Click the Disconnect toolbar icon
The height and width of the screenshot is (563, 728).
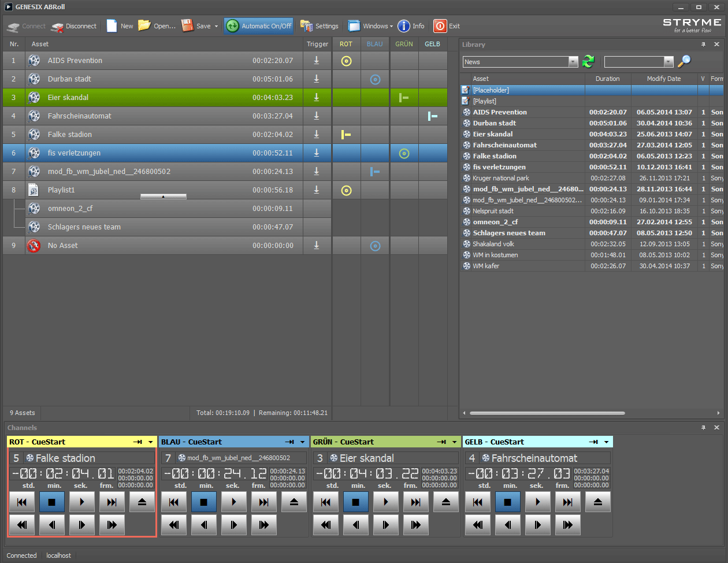click(58, 26)
